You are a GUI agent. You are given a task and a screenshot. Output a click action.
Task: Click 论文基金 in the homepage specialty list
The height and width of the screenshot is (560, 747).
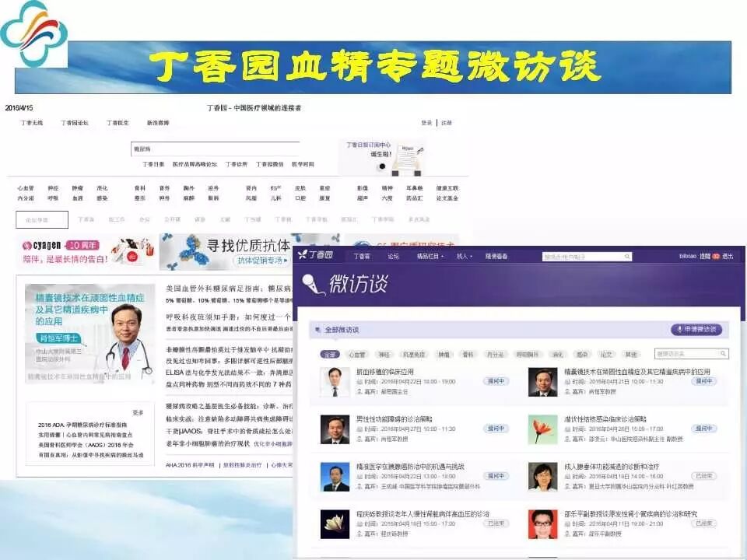pos(447,198)
